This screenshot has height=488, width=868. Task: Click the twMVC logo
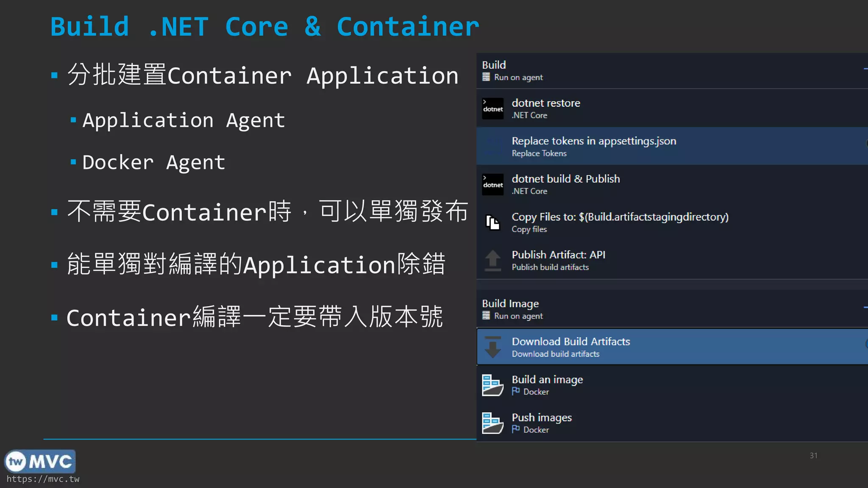(x=40, y=461)
